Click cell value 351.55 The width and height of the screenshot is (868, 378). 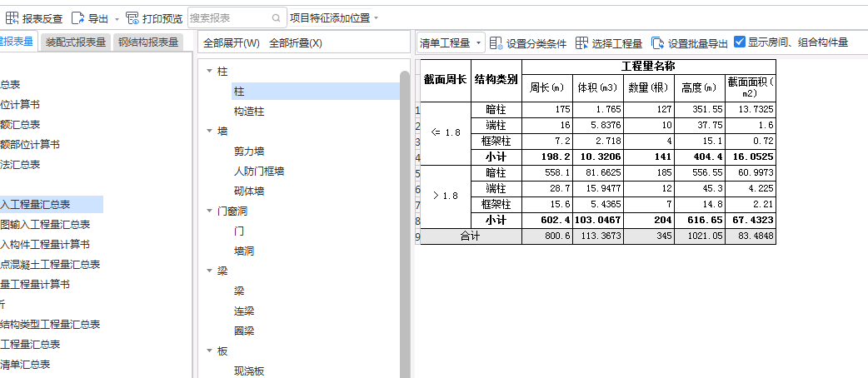tap(699, 110)
